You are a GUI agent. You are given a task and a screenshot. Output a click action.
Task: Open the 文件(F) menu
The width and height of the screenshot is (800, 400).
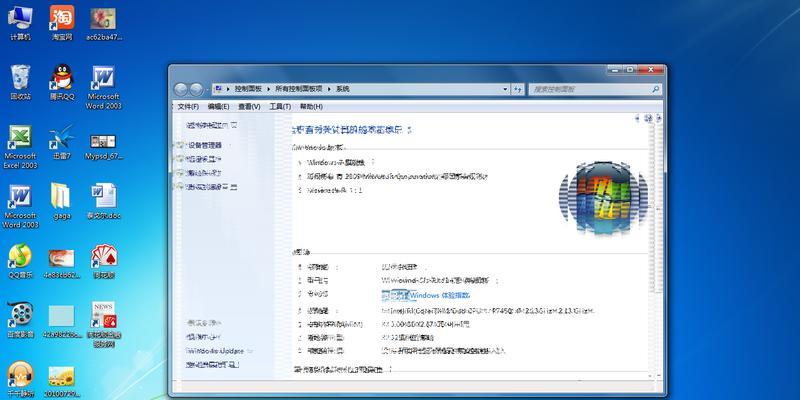(188, 107)
